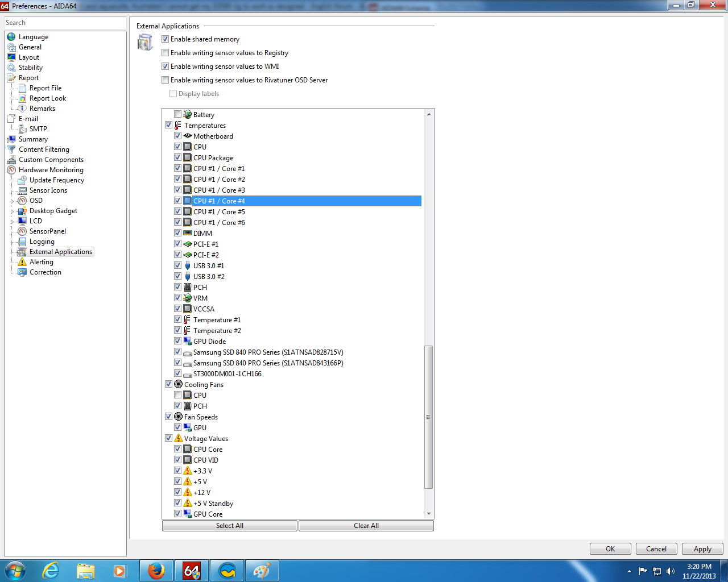The width and height of the screenshot is (728, 582).
Task: Click the Logging page icon
Action: click(22, 242)
